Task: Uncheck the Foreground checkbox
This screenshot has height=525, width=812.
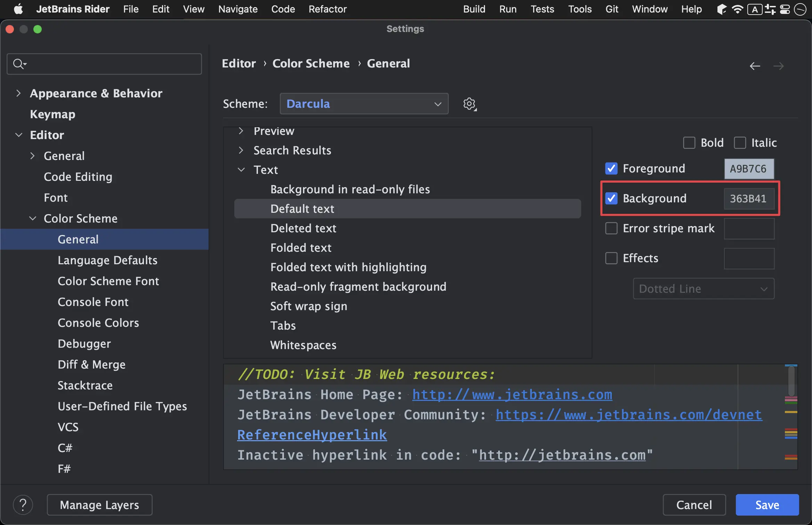Action: point(611,168)
